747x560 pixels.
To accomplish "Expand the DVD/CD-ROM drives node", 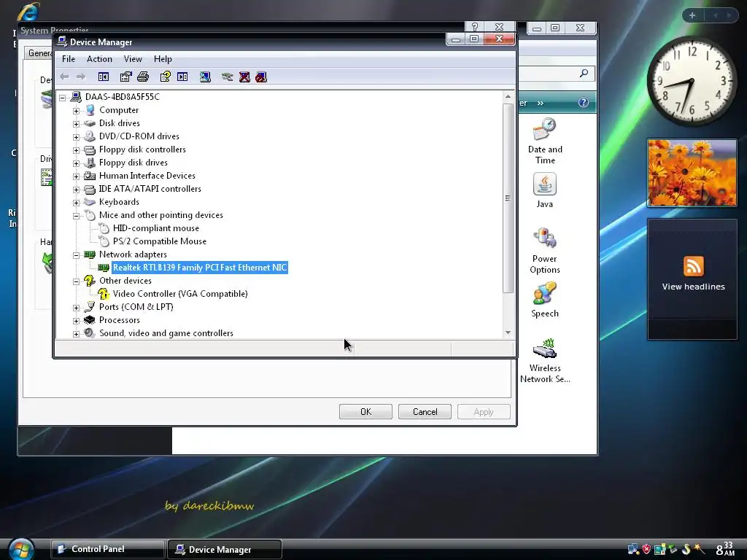I will (x=76, y=137).
